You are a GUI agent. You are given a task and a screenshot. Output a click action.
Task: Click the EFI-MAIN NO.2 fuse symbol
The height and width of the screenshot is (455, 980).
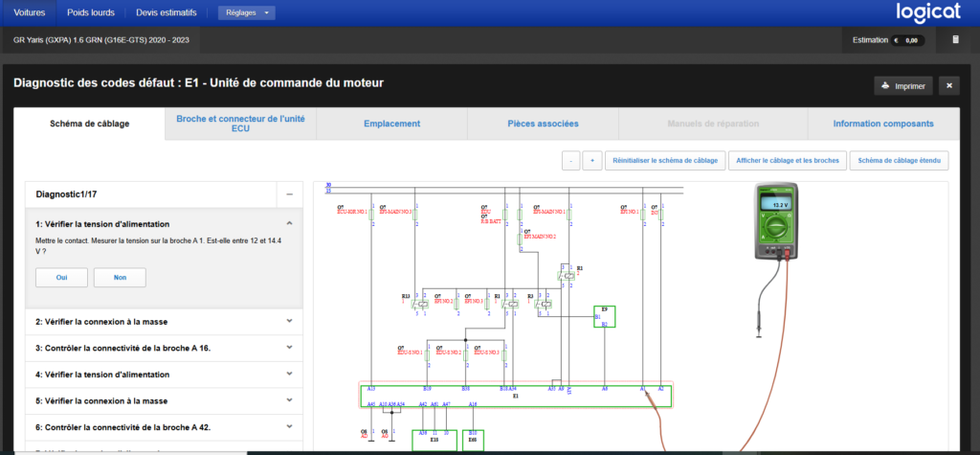pos(520,239)
